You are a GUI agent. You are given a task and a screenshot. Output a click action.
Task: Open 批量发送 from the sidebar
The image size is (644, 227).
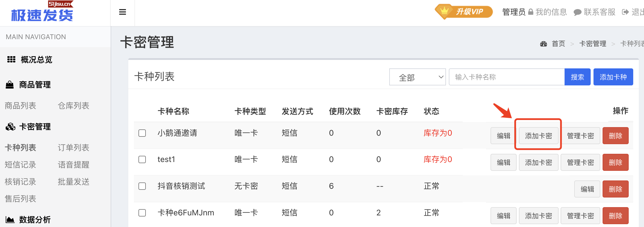coord(73,182)
